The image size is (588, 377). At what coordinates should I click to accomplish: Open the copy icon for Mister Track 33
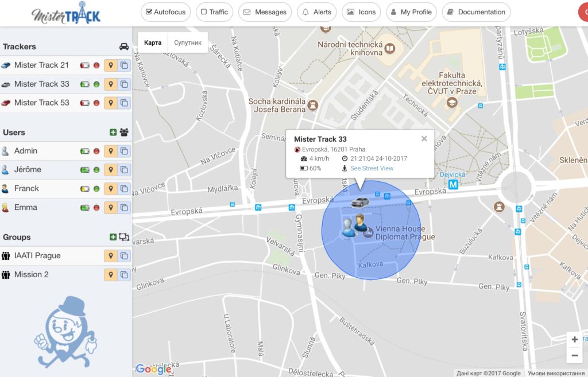pos(124,84)
